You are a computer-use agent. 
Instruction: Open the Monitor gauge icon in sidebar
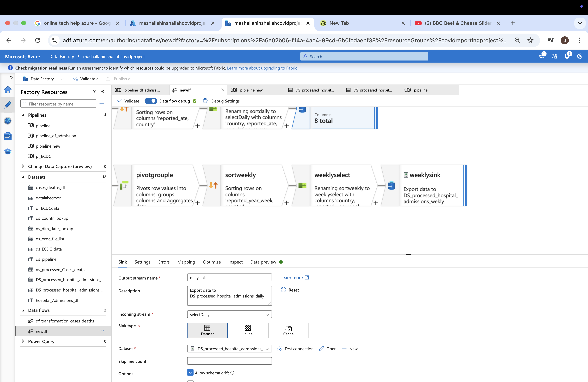(8, 121)
